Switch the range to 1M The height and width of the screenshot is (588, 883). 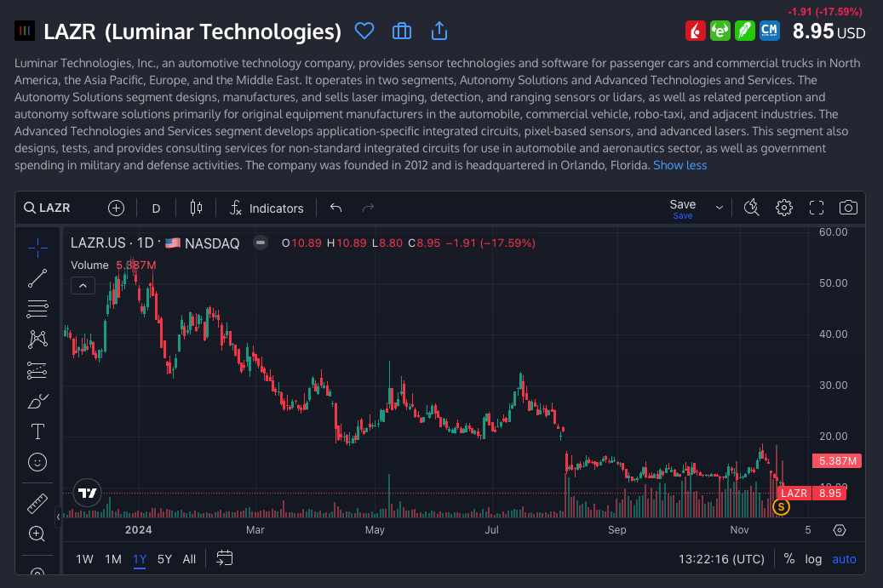113,559
